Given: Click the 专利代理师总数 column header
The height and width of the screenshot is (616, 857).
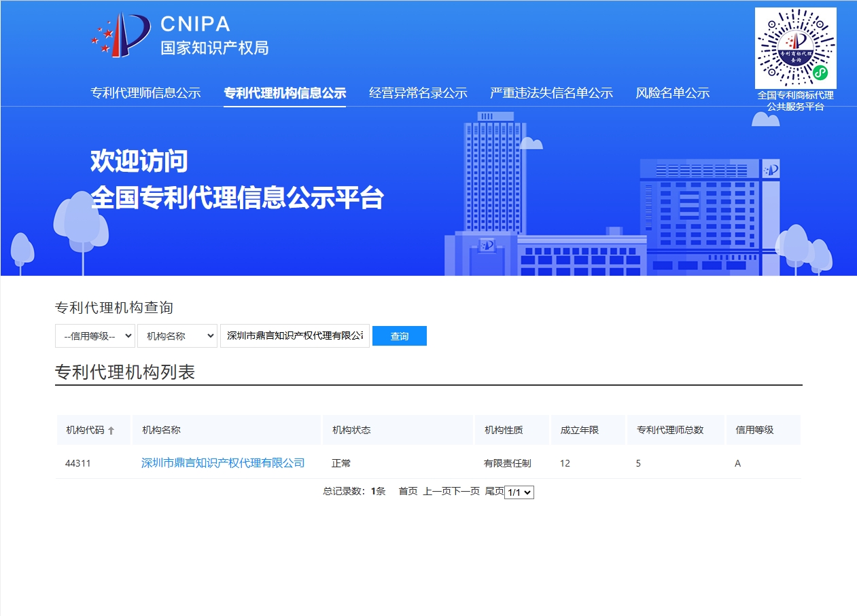Looking at the screenshot, I should [x=669, y=430].
